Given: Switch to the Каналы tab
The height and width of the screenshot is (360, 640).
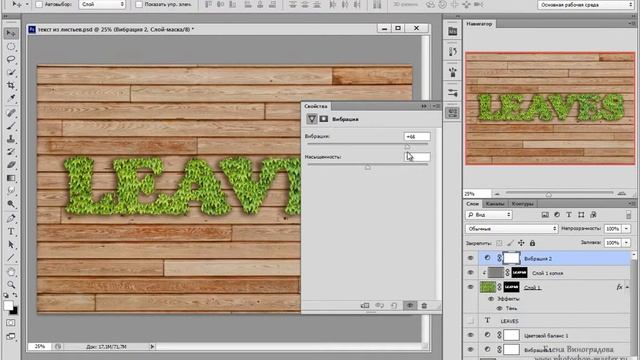Looking at the screenshot, I should [495, 203].
